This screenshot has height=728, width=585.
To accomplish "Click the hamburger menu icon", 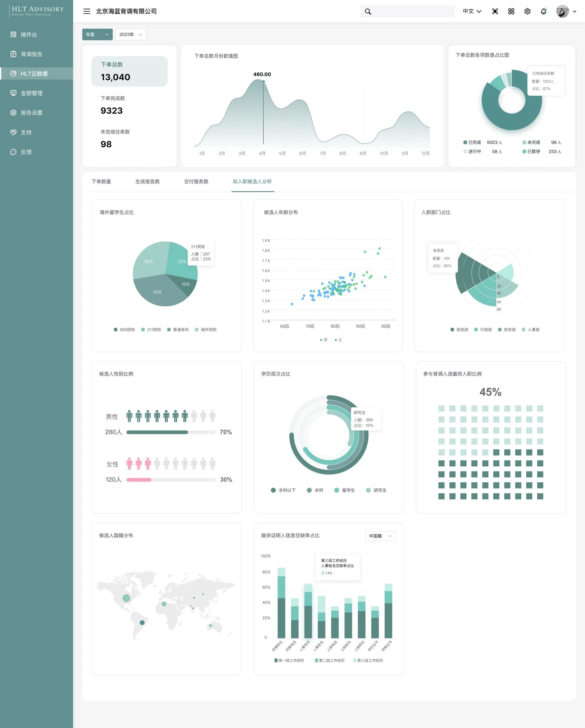I will (87, 11).
